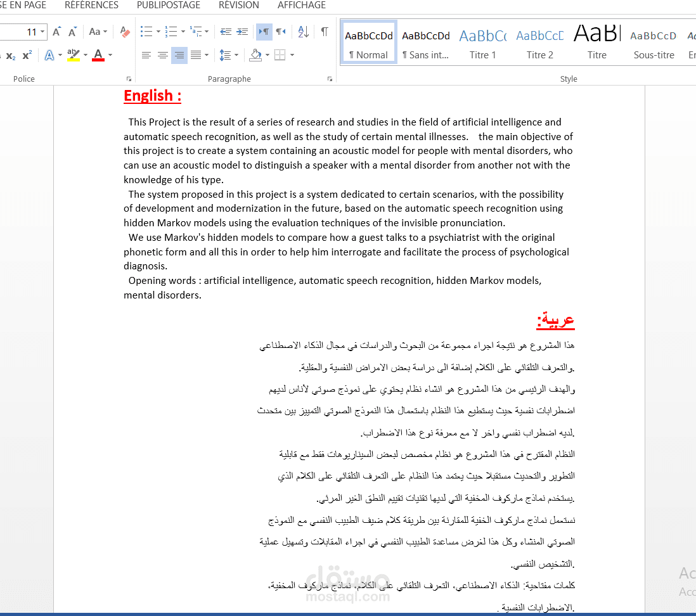The image size is (696, 616).
Task: Open the font color dropdown arrow
Action: click(x=110, y=55)
